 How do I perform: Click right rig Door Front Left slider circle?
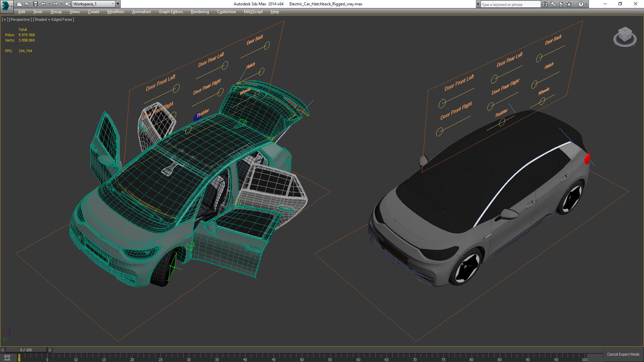pyautogui.click(x=442, y=104)
